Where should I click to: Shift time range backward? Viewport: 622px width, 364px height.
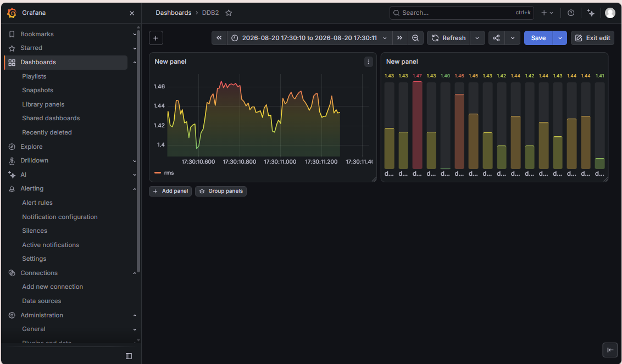pyautogui.click(x=219, y=38)
